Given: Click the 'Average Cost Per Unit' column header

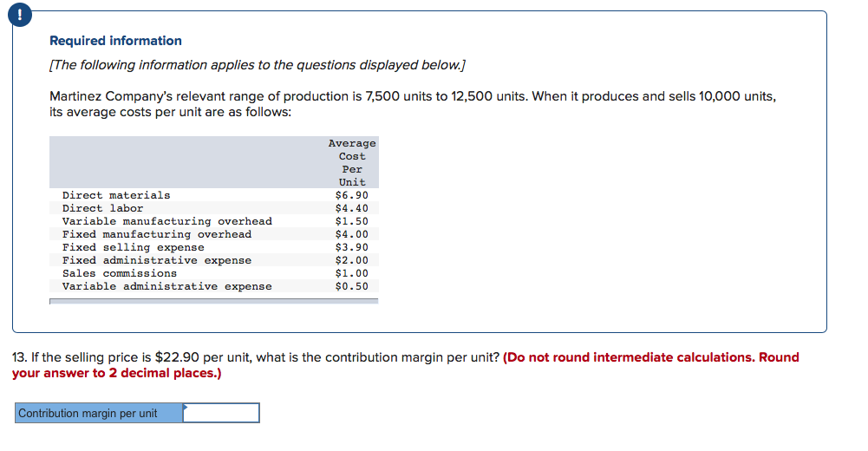Looking at the screenshot, I should pos(352,163).
